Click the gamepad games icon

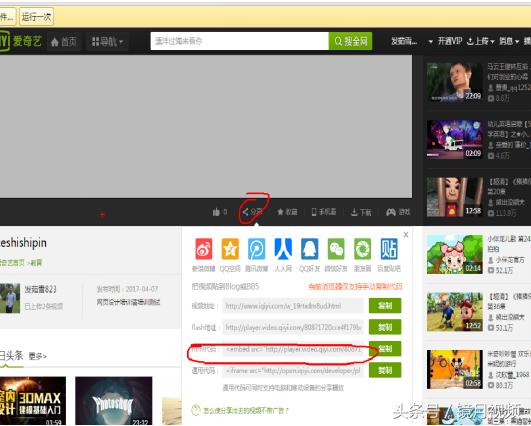(x=391, y=212)
